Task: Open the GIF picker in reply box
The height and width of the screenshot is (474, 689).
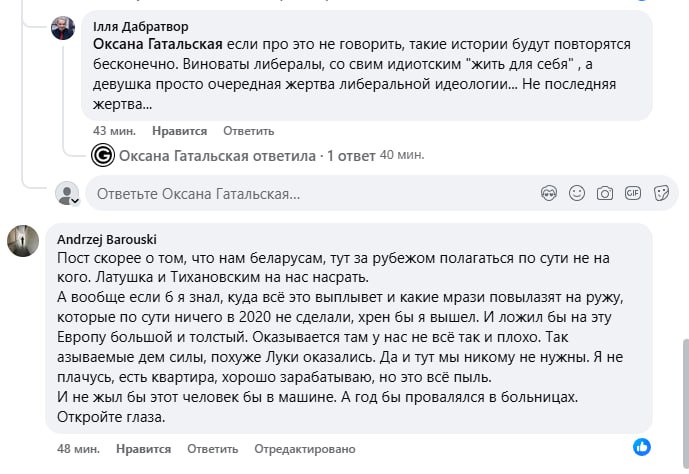Action: click(x=633, y=193)
